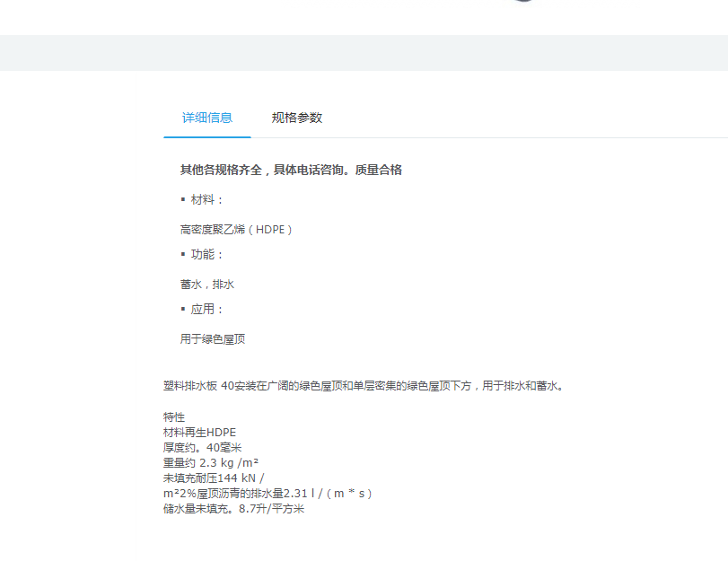728x561 pixels.
Task: Click the 材料： label
Action: [207, 199]
